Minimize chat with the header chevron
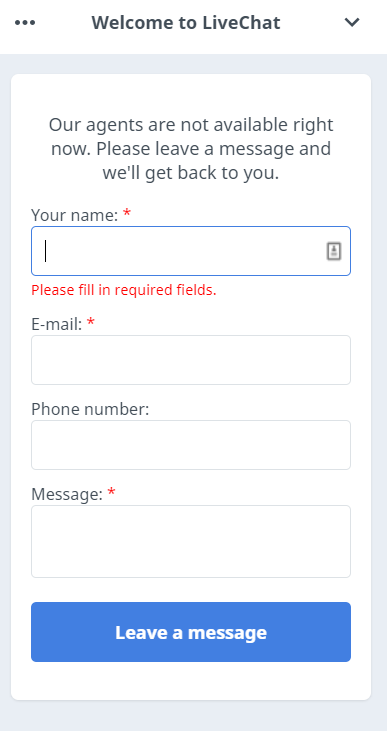The width and height of the screenshot is (387, 731). point(352,22)
